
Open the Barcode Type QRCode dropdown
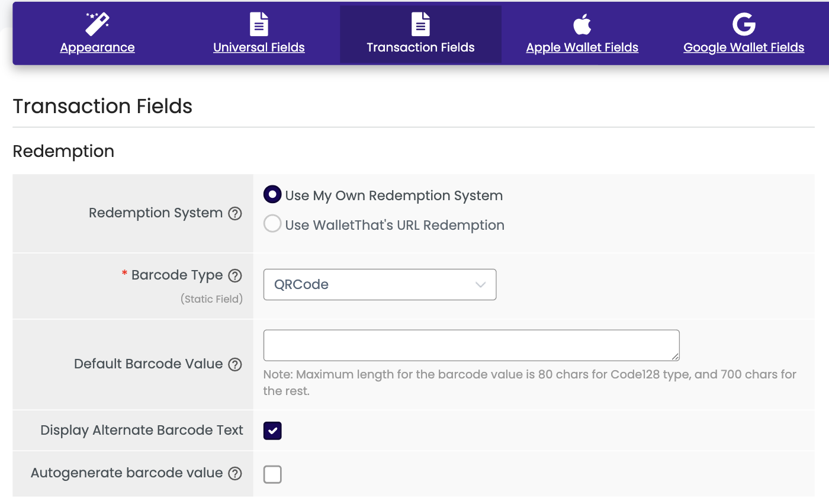(380, 284)
